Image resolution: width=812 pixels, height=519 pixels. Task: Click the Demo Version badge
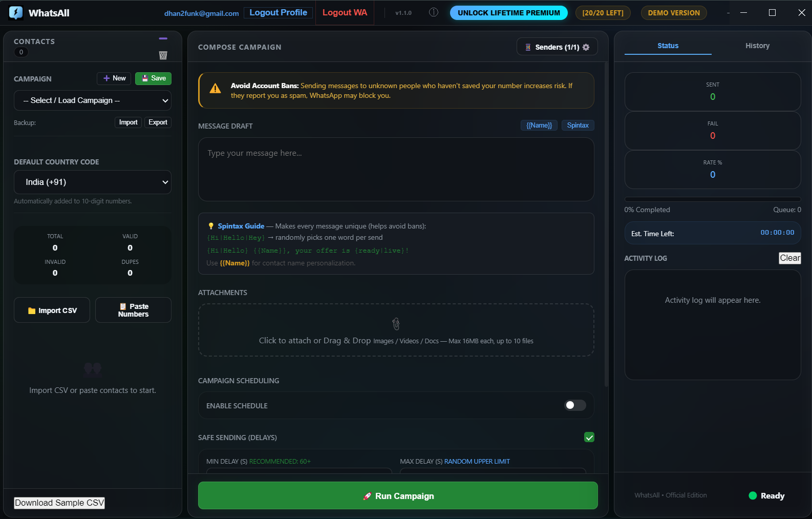click(674, 13)
